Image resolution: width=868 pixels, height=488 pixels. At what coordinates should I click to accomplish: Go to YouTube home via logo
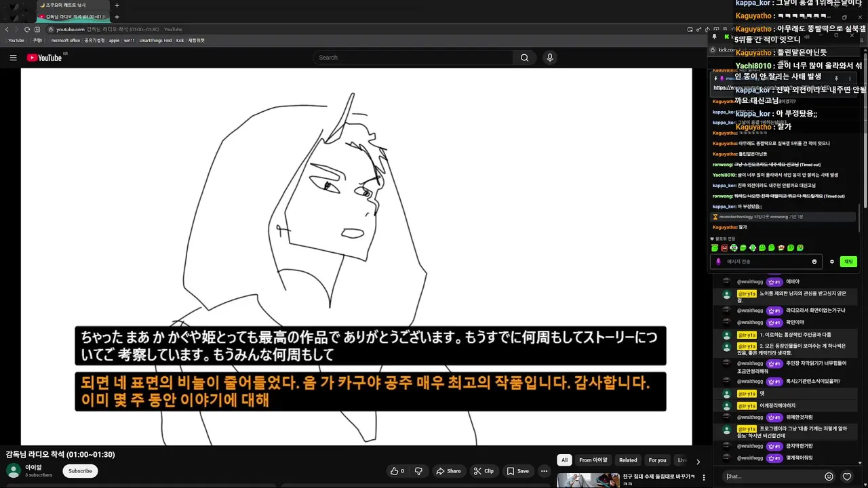click(x=45, y=58)
